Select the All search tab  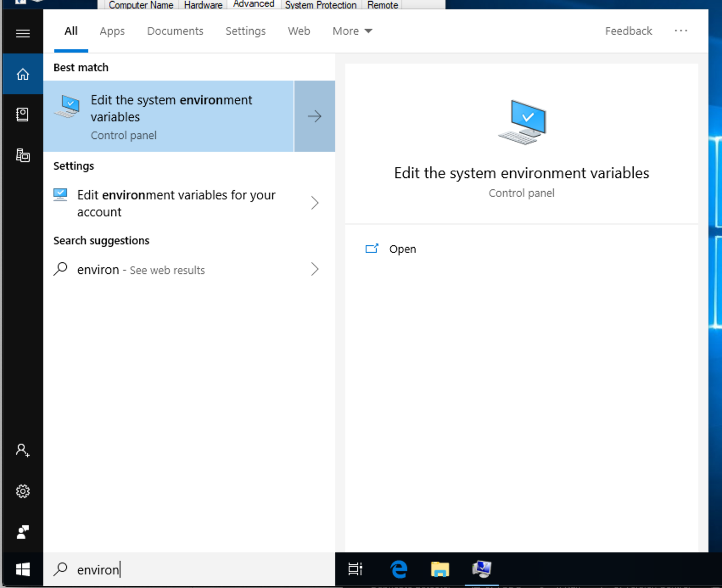click(x=71, y=31)
